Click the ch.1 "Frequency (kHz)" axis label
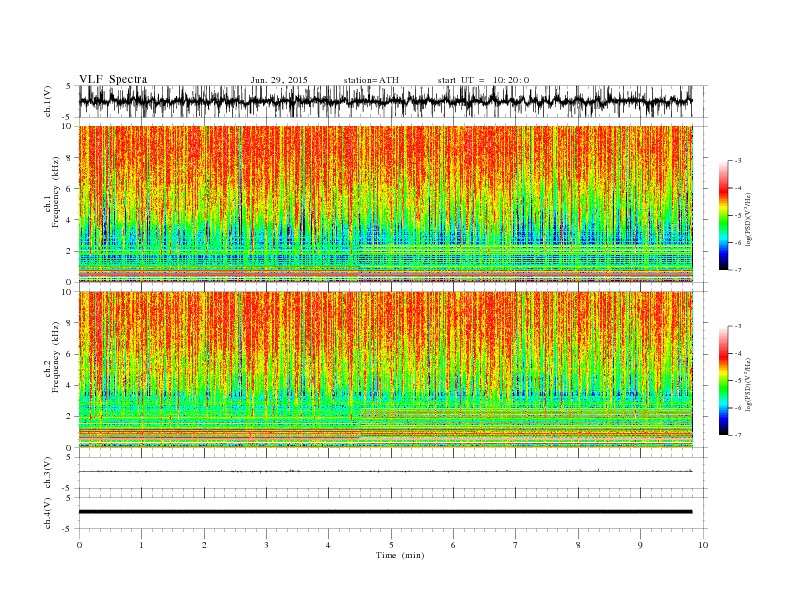This screenshot has height=612, width=792. [56, 192]
